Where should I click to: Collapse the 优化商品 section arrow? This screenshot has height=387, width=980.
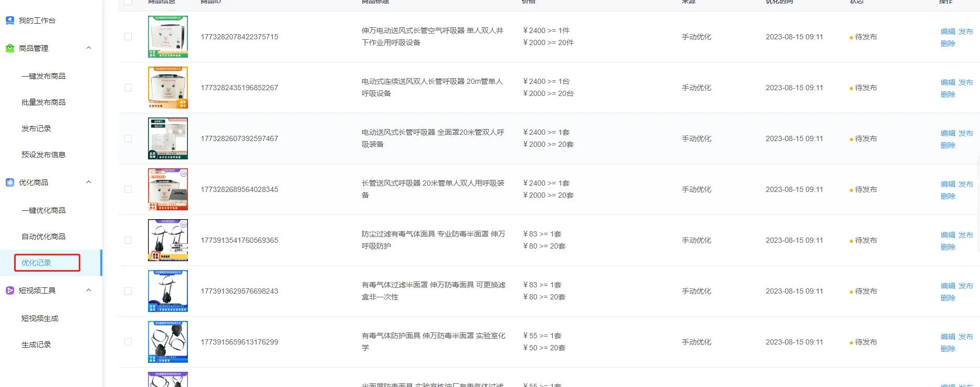(x=89, y=182)
